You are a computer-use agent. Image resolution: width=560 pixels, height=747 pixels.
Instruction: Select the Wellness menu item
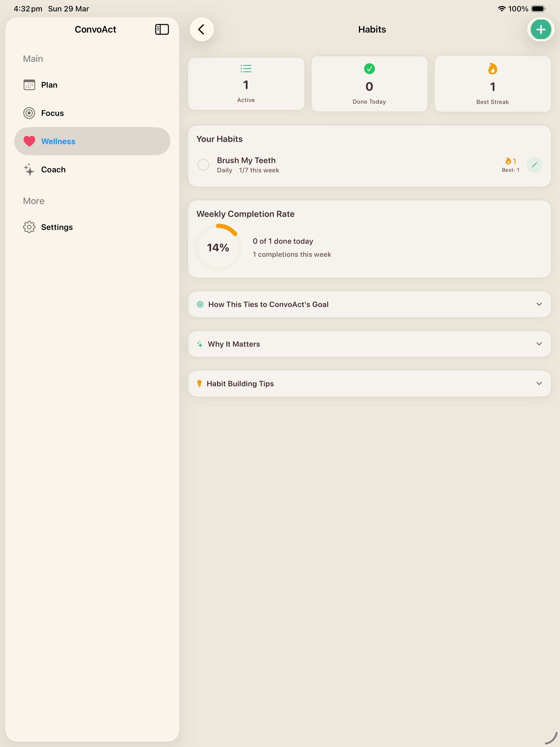pyautogui.click(x=92, y=141)
